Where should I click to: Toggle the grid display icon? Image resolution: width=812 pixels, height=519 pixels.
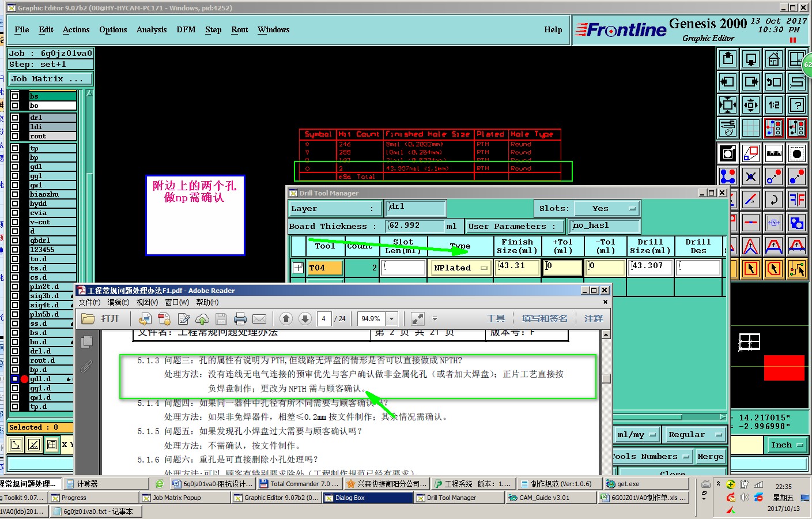pyautogui.click(x=751, y=128)
